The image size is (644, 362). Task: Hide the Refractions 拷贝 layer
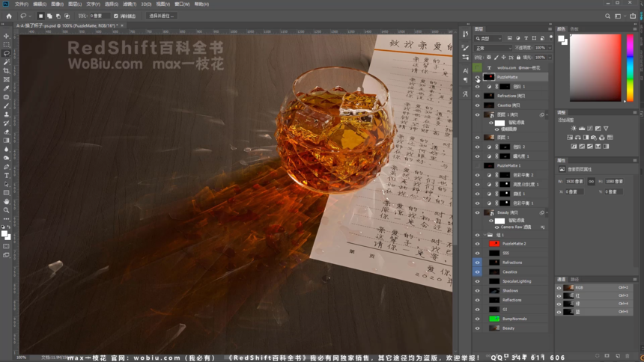pyautogui.click(x=477, y=96)
